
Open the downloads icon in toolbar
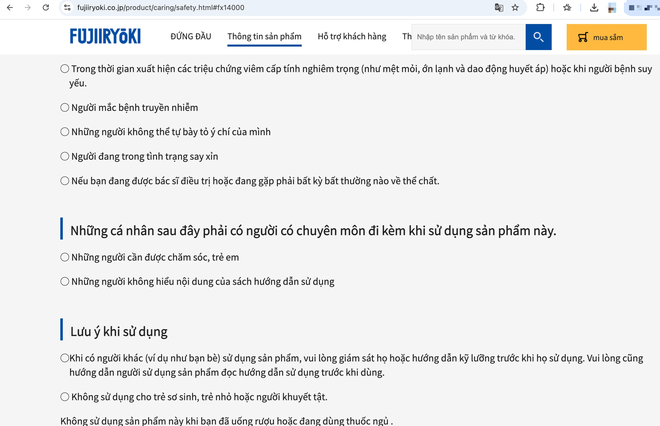click(594, 8)
